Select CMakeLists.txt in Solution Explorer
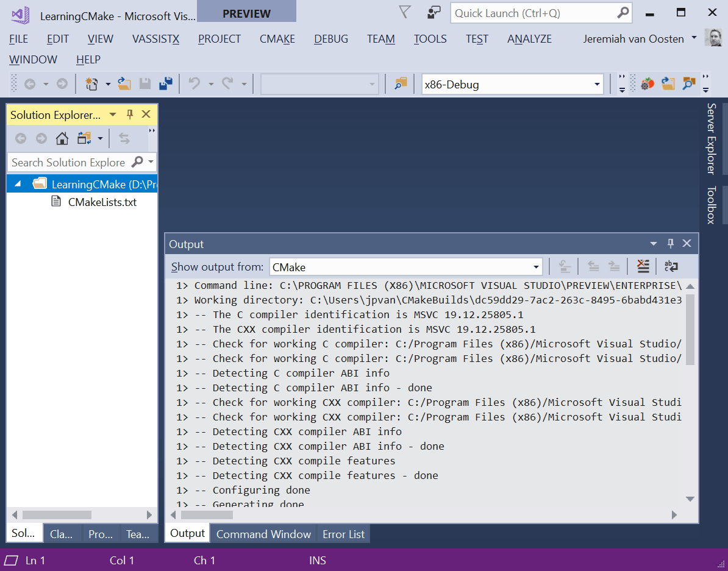Image resolution: width=728 pixels, height=571 pixels. (102, 202)
